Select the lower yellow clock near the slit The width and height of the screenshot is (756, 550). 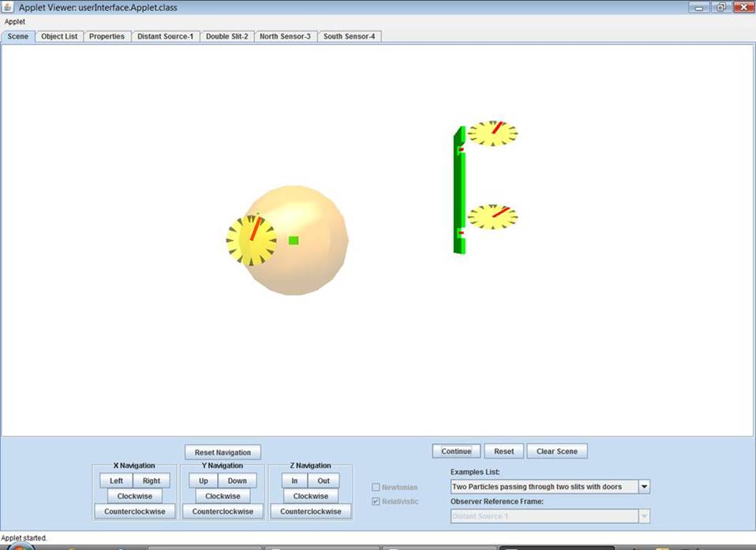tap(492, 217)
